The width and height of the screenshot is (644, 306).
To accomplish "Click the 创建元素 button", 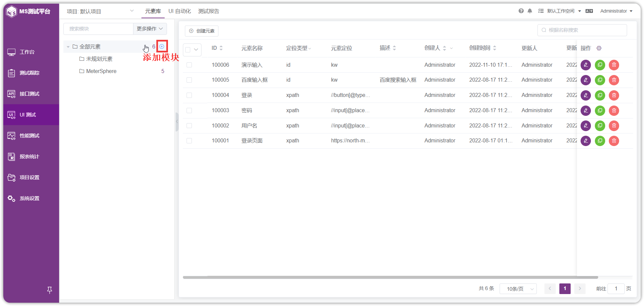I will point(201,31).
